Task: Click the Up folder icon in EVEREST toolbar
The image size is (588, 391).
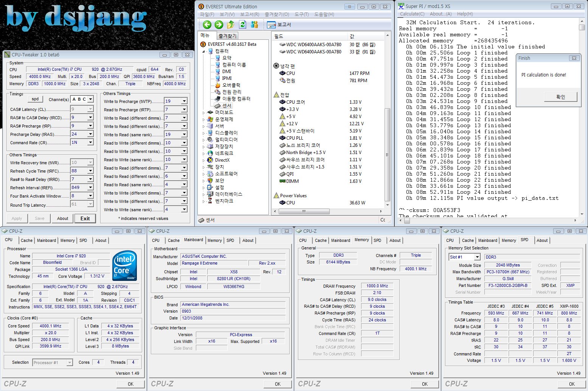Action: point(231,25)
